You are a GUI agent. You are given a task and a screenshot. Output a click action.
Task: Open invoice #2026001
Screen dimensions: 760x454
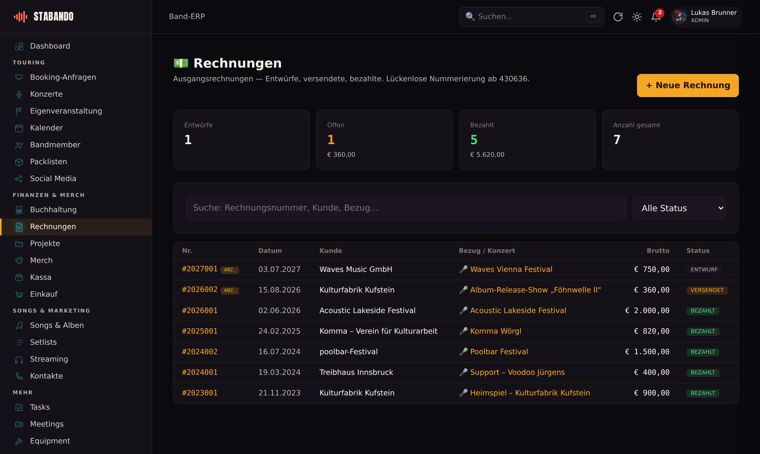point(200,311)
